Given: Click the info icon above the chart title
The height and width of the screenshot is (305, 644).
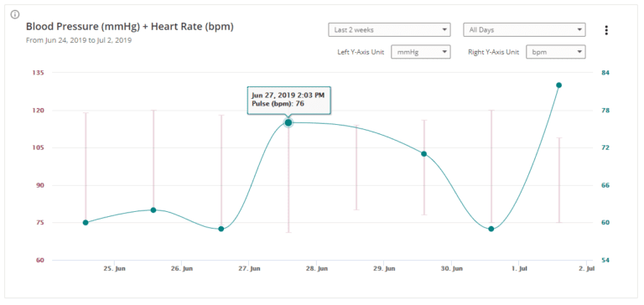Looking at the screenshot, I should [15, 14].
